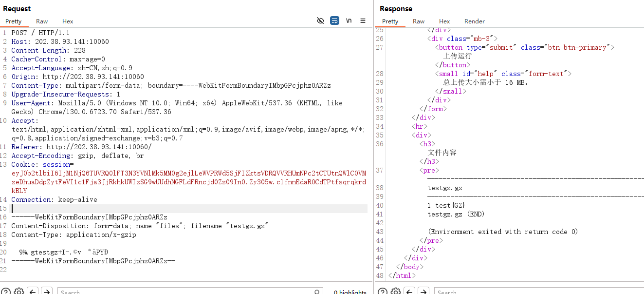
Task: Click the "上传运行" text in Response
Action: 458,56
